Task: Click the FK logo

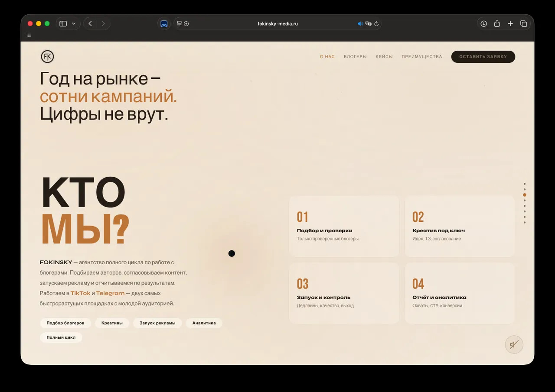Action: click(x=47, y=57)
